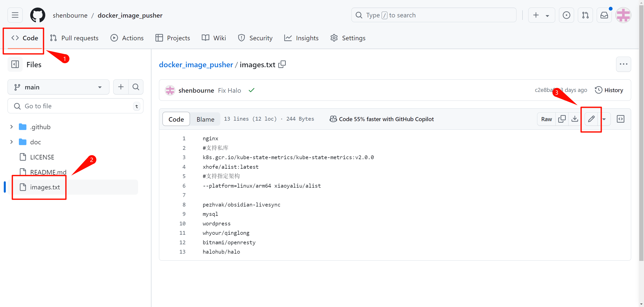Open more edit options dropdown arrow

(604, 119)
